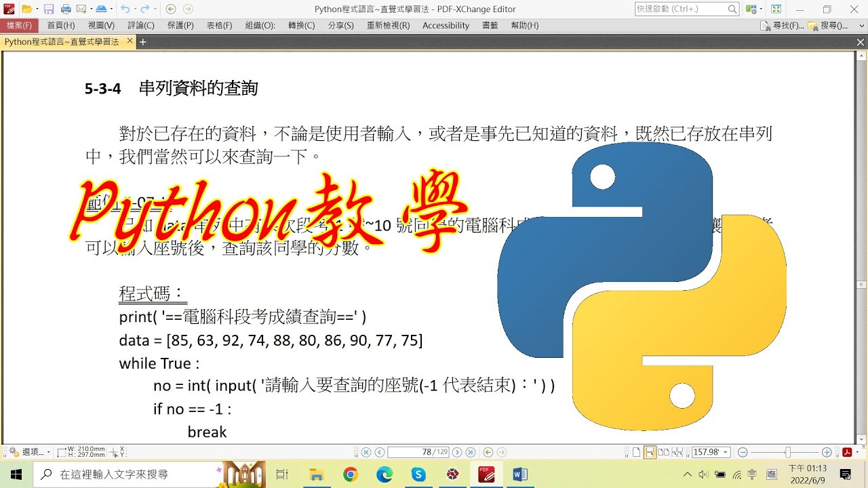The height and width of the screenshot is (488, 868).
Task: Open the 書籤 Bookmarks tab
Action: pos(490,26)
